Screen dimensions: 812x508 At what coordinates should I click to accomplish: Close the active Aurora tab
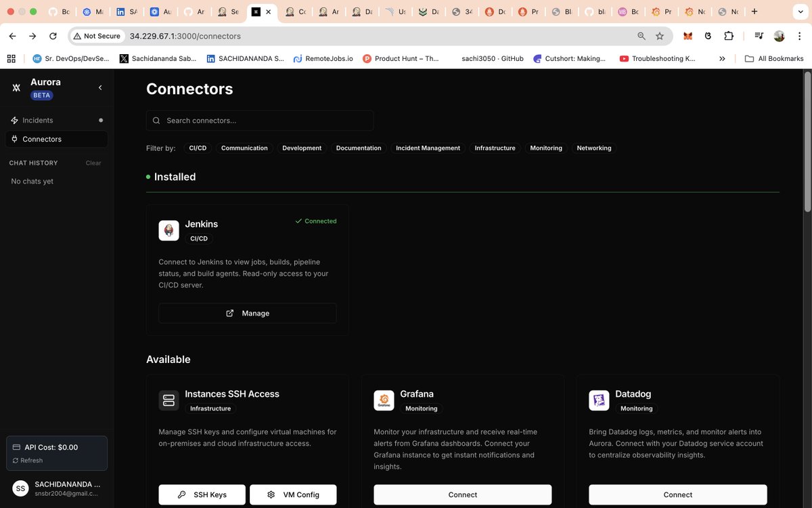[x=269, y=12]
